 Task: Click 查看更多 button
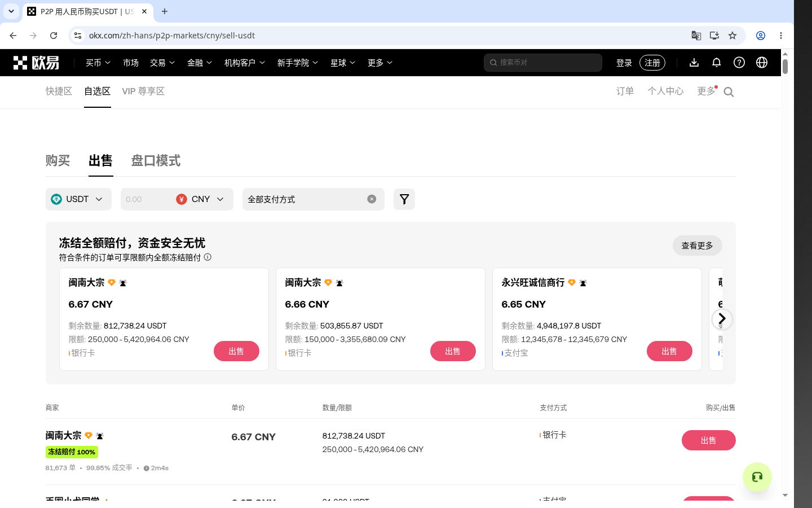(697, 246)
